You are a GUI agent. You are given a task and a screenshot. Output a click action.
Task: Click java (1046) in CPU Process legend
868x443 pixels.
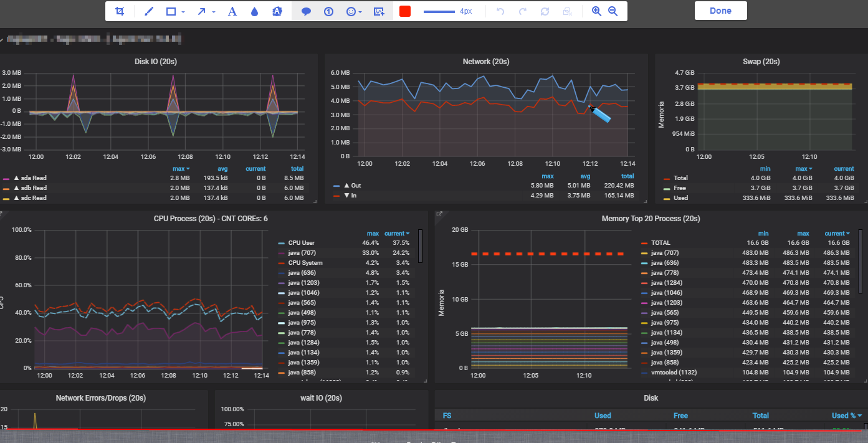pos(303,293)
